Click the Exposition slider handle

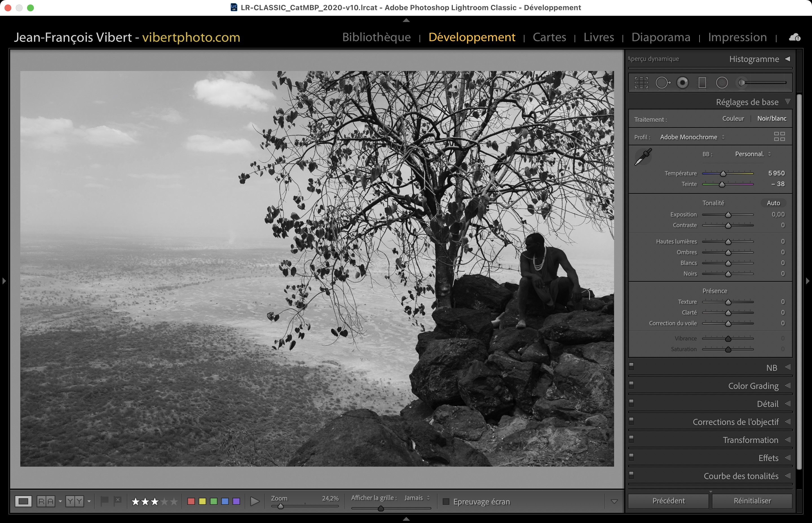[728, 215]
